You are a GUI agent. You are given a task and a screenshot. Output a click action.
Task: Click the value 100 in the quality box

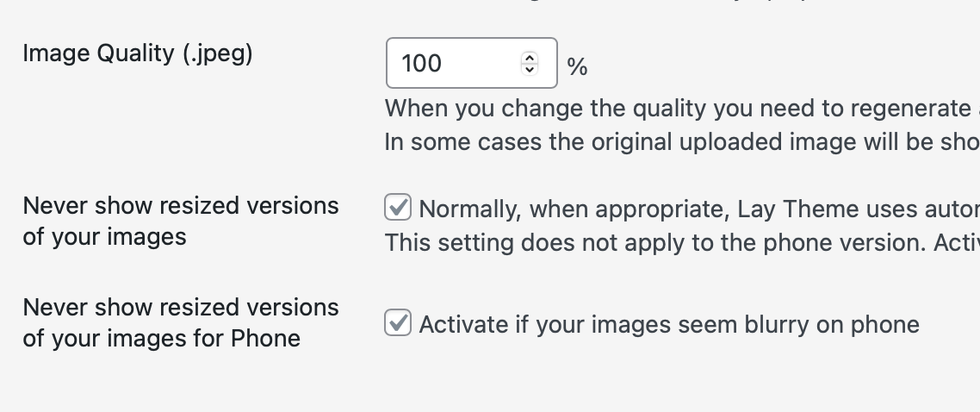(422, 63)
